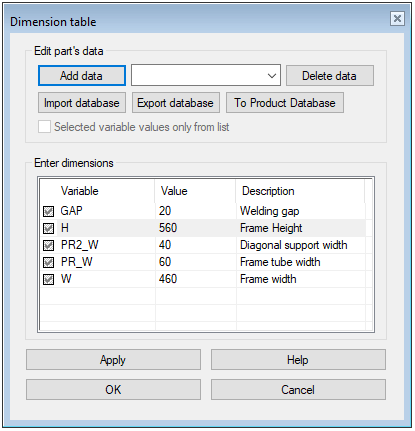Click the Frame width value 460
The height and width of the screenshot is (431, 415).
click(168, 279)
